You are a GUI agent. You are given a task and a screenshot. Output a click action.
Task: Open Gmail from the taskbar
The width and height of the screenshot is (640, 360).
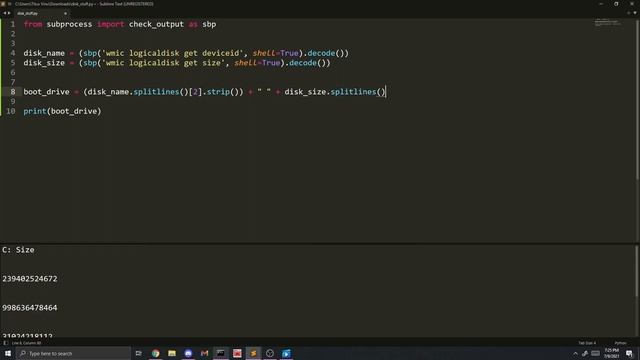pyautogui.click(x=204, y=353)
